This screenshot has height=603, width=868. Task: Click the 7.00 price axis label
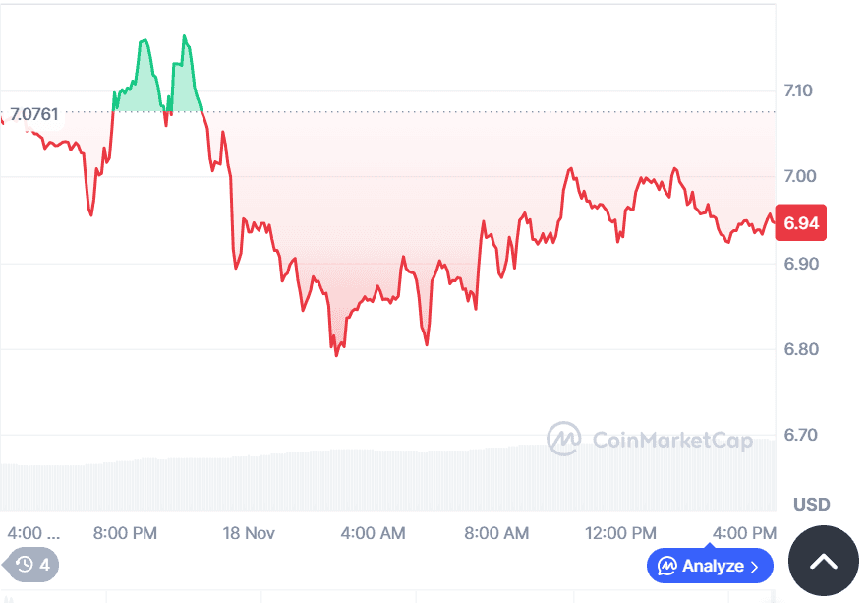coord(801,177)
